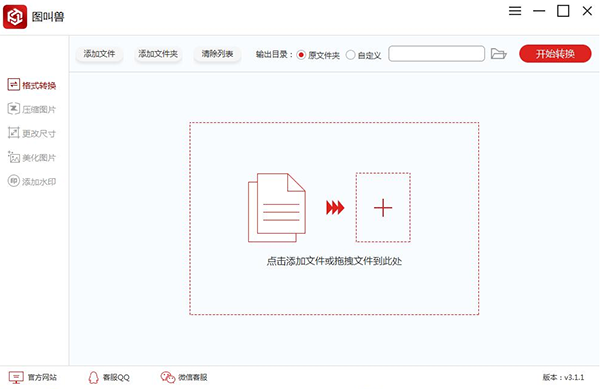The width and height of the screenshot is (600, 389).
Task: Click the 点击添加文件或拖拽文件到此处 text
Action: (x=334, y=261)
